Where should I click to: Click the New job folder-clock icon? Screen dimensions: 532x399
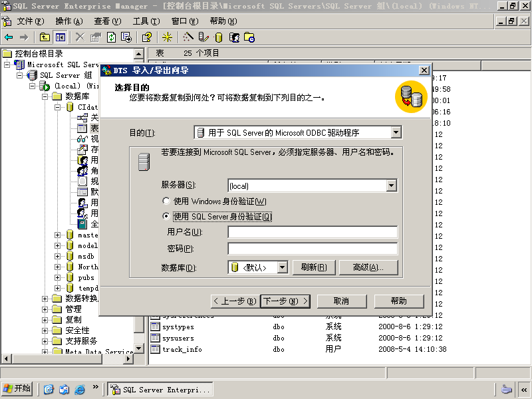pos(249,37)
